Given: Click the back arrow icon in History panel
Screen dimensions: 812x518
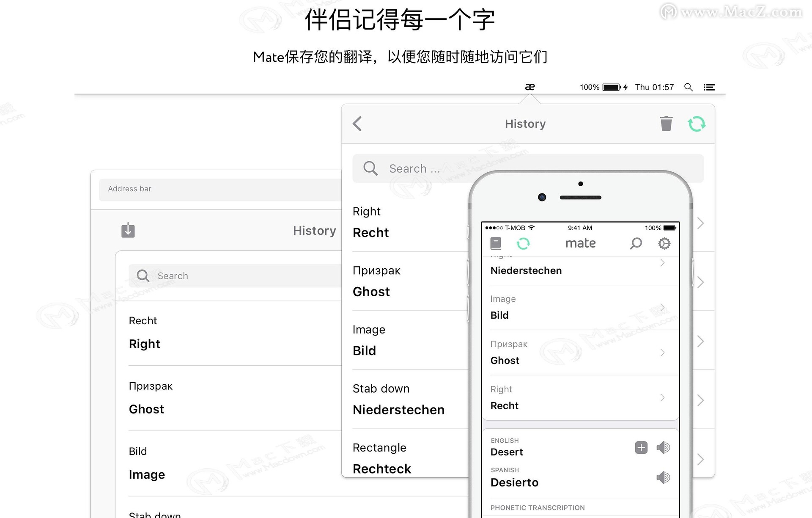Looking at the screenshot, I should [357, 124].
